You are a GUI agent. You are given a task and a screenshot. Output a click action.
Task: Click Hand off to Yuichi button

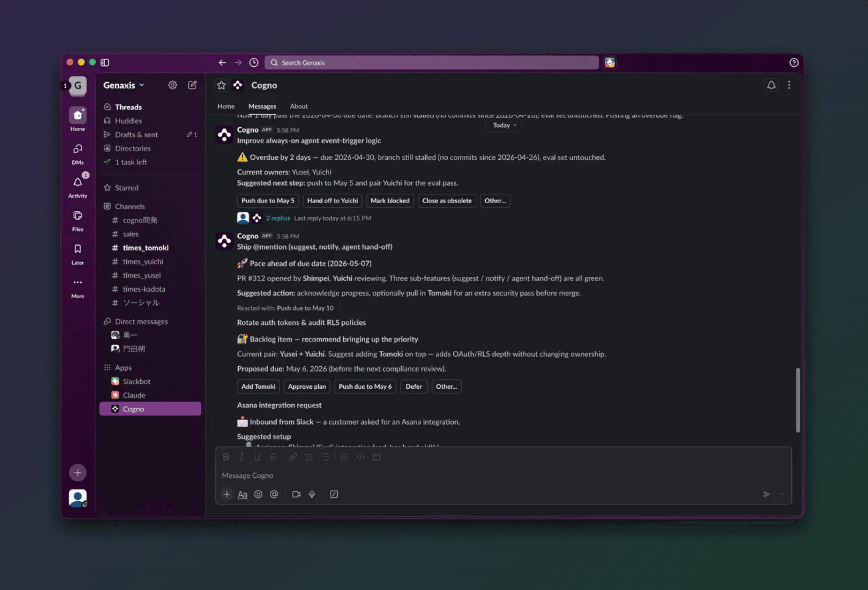[332, 201]
